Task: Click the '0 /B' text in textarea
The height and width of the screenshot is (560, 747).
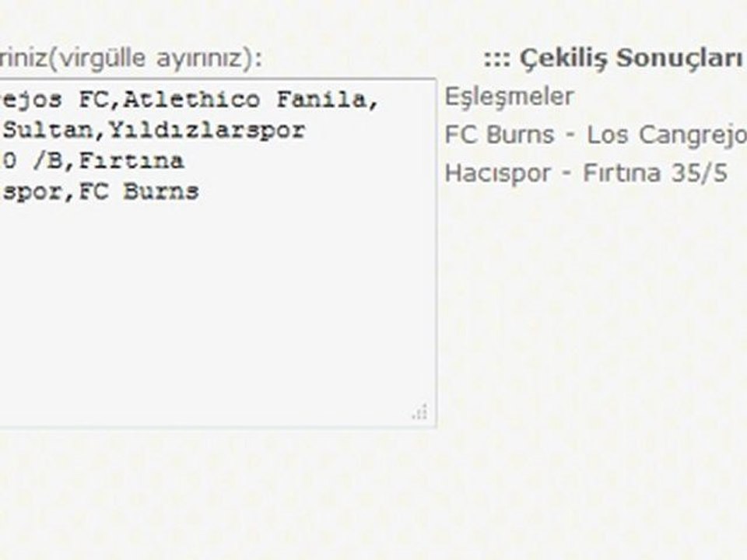Action: click(x=33, y=161)
